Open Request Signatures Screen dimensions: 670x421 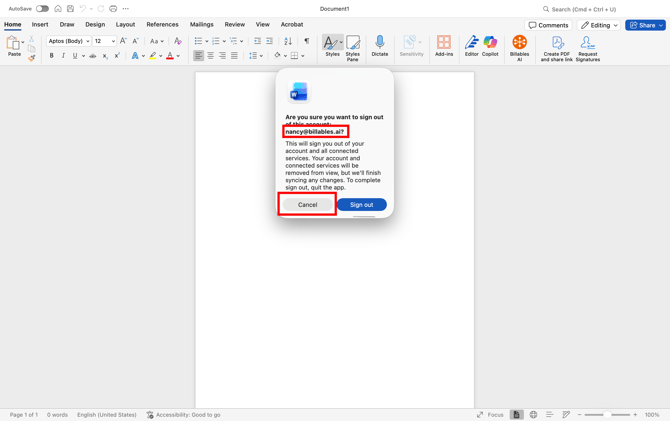pos(587,44)
